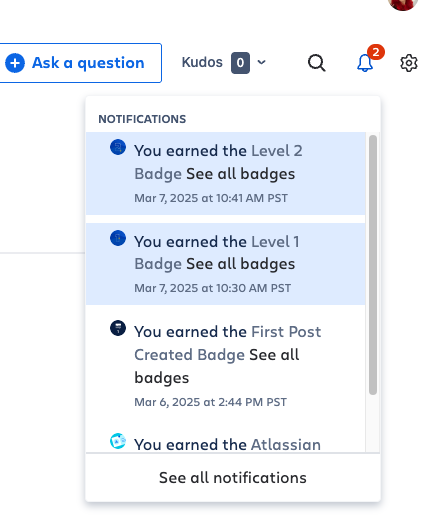The width and height of the screenshot is (445, 529).
Task: Click the plus icon in Ask a question
Action: tap(15, 63)
